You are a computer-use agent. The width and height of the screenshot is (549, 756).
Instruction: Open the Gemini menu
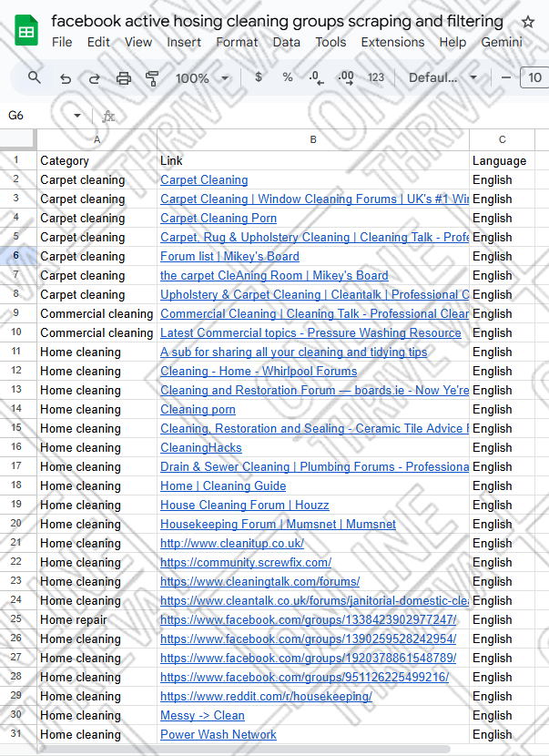(502, 43)
